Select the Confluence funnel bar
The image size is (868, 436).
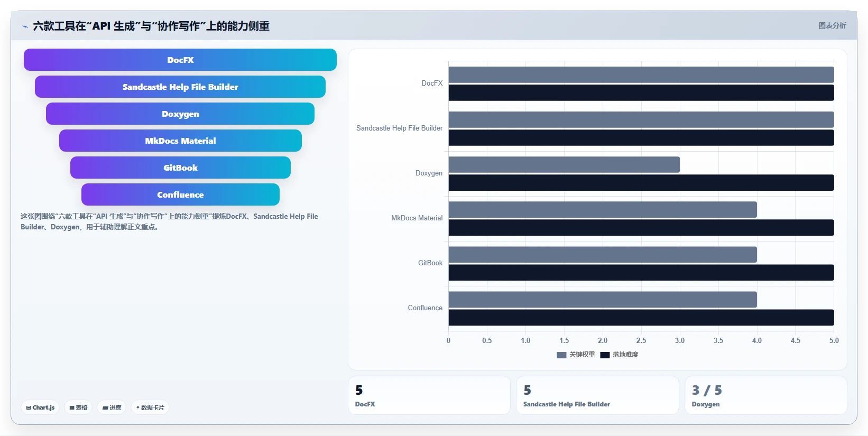[x=180, y=194]
